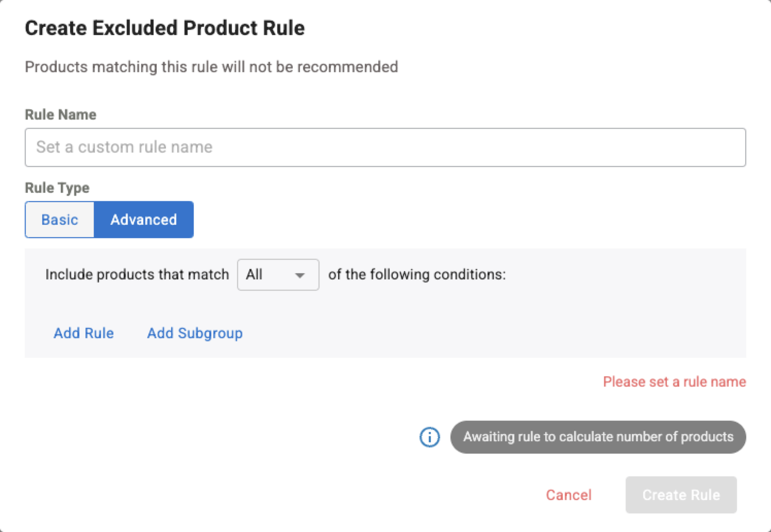Click Add Subgroup link
771x532 pixels.
[195, 333]
